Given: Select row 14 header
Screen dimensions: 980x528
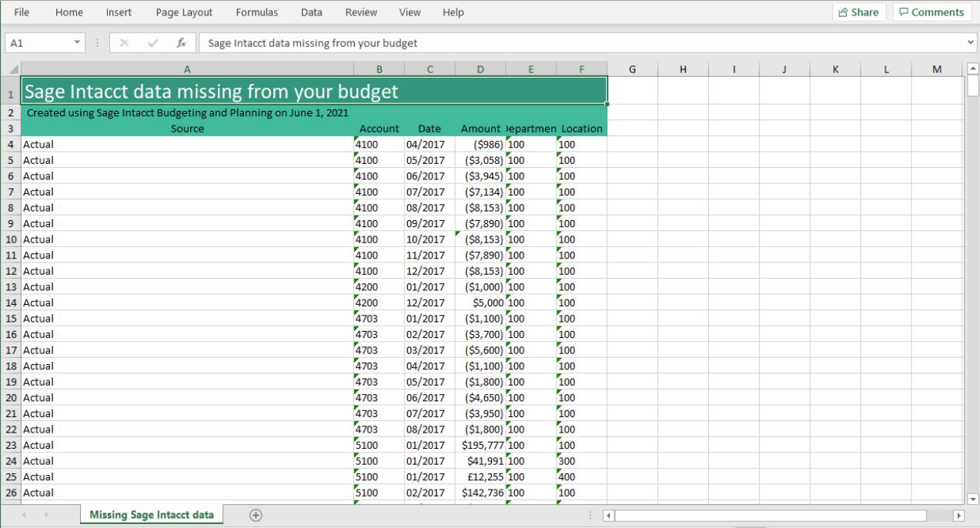Looking at the screenshot, I should 11,302.
